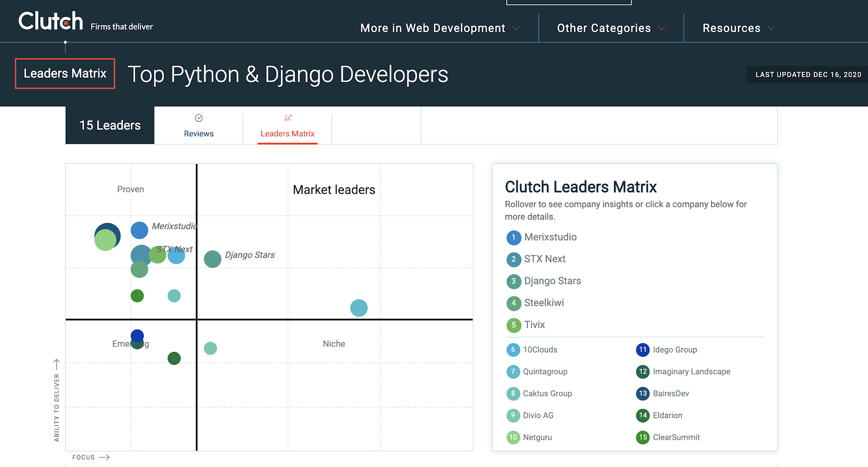Click the Tivix number 5 badge
Screen dimensions: 868x467
click(513, 325)
